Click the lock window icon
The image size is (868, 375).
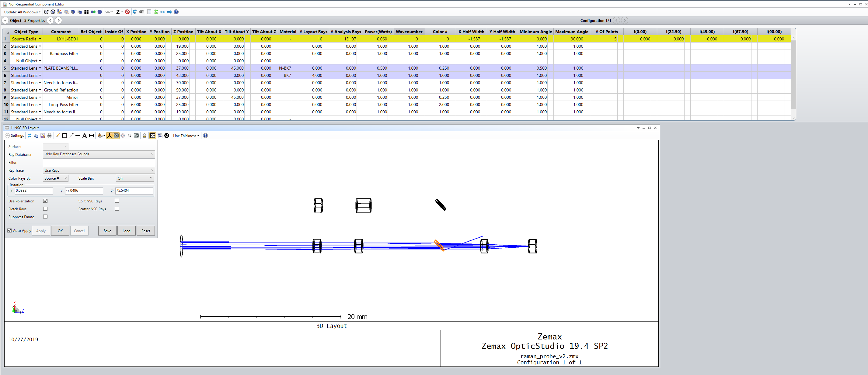click(145, 136)
